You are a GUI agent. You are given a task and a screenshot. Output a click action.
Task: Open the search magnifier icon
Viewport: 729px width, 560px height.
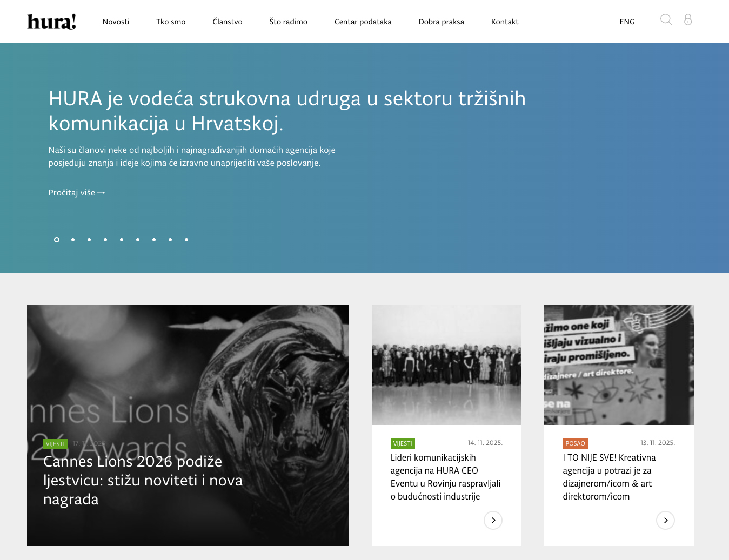pos(666,19)
